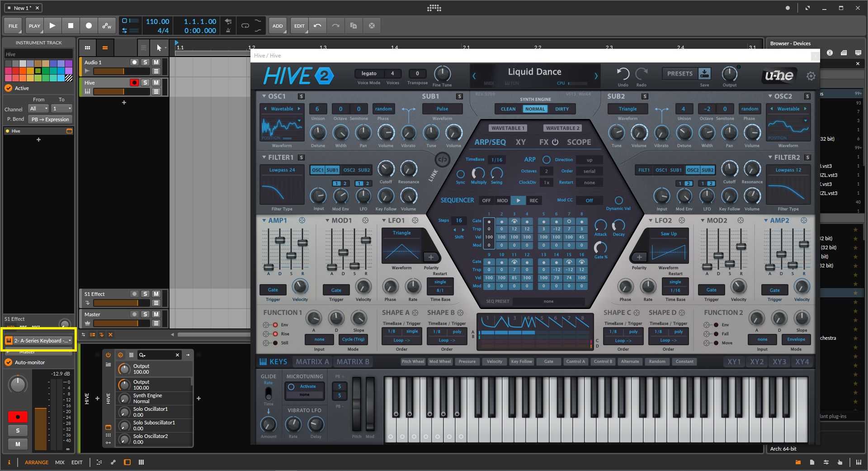
Task: Open the MATRIX B tab
Action: tap(353, 362)
